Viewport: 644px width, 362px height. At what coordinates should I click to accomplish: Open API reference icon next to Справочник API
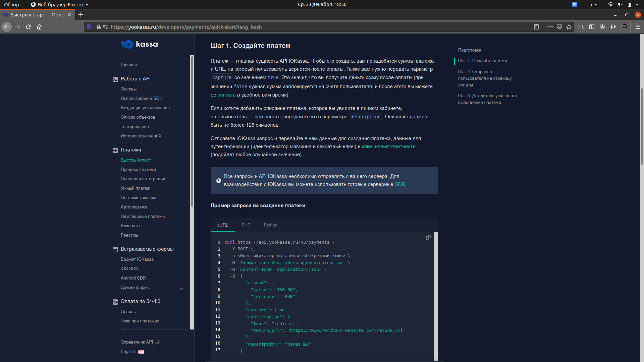[x=159, y=343]
